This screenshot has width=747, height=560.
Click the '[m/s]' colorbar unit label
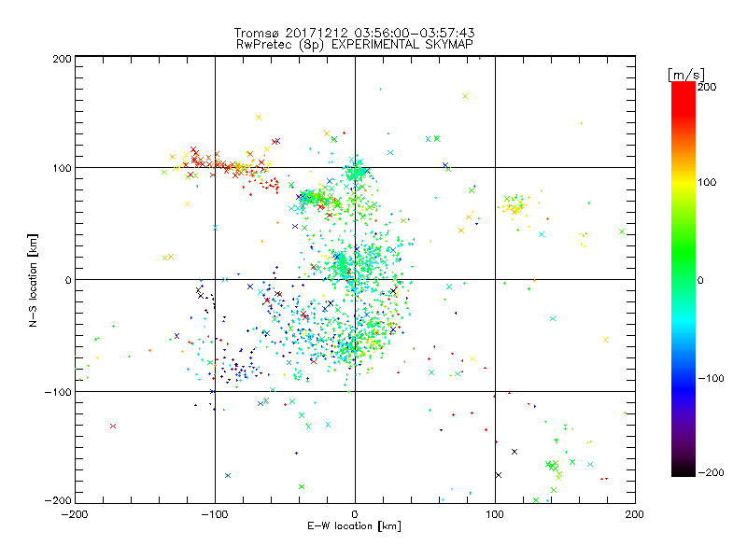tap(686, 75)
